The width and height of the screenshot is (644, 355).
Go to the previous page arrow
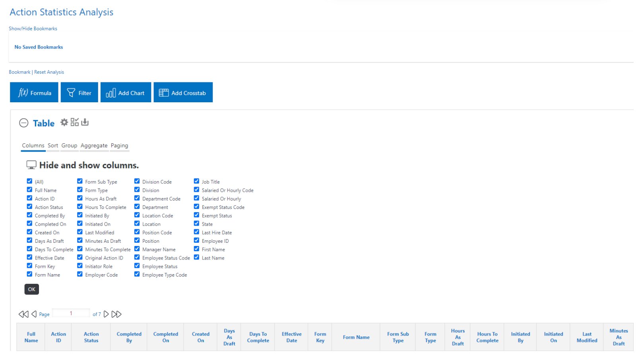34,314
